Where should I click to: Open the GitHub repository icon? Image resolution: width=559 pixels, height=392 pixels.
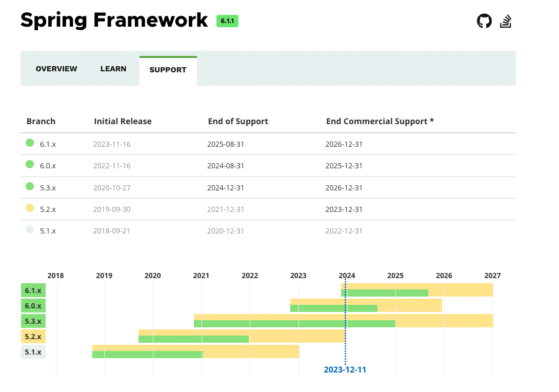(484, 21)
